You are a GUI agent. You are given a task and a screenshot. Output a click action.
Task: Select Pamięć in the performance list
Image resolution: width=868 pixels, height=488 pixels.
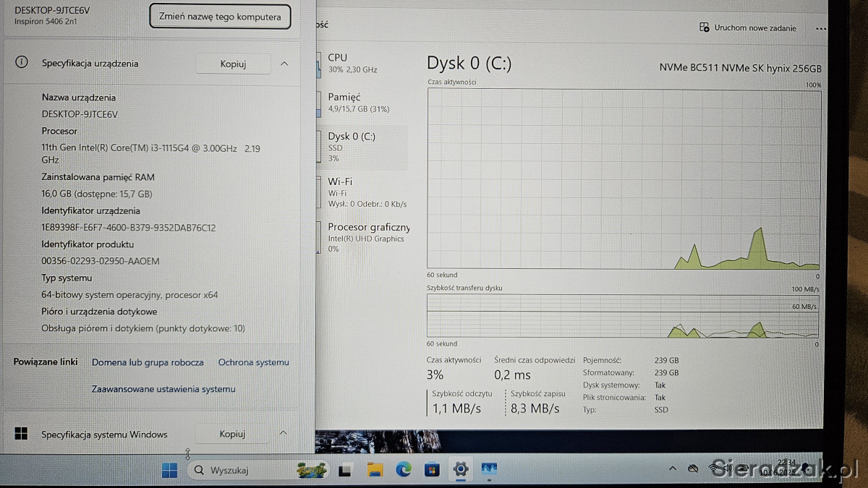point(362,102)
